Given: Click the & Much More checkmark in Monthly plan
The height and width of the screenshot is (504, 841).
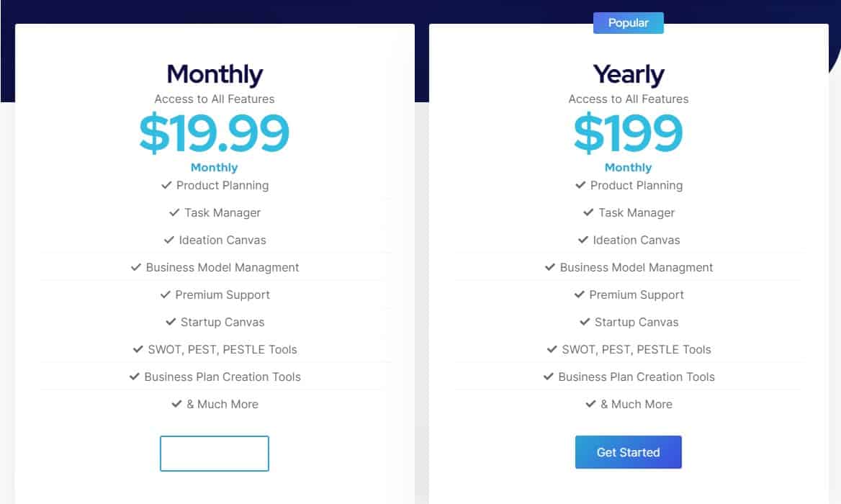Looking at the screenshot, I should click(x=176, y=404).
